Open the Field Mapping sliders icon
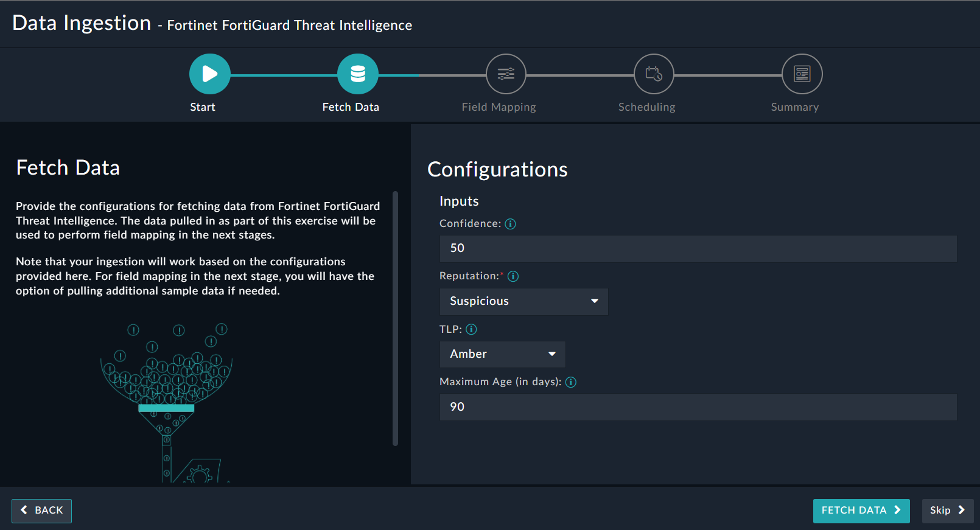Viewport: 980px width, 530px height. click(x=506, y=74)
